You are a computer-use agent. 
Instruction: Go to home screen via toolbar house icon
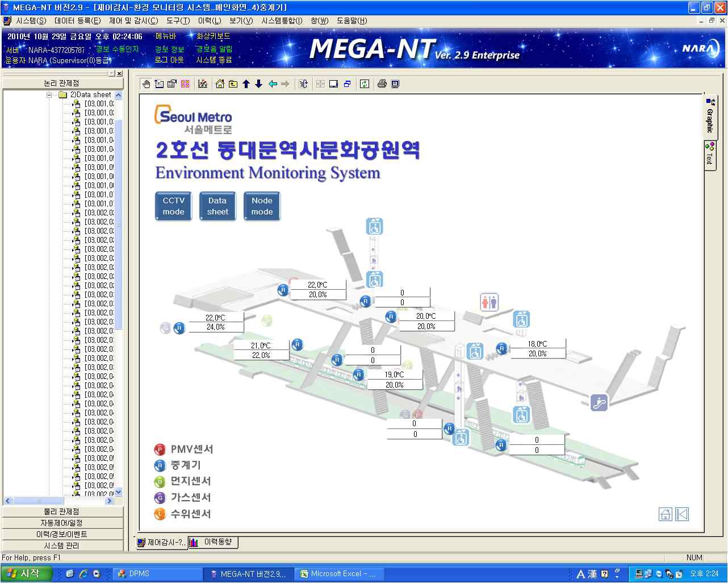(220, 84)
